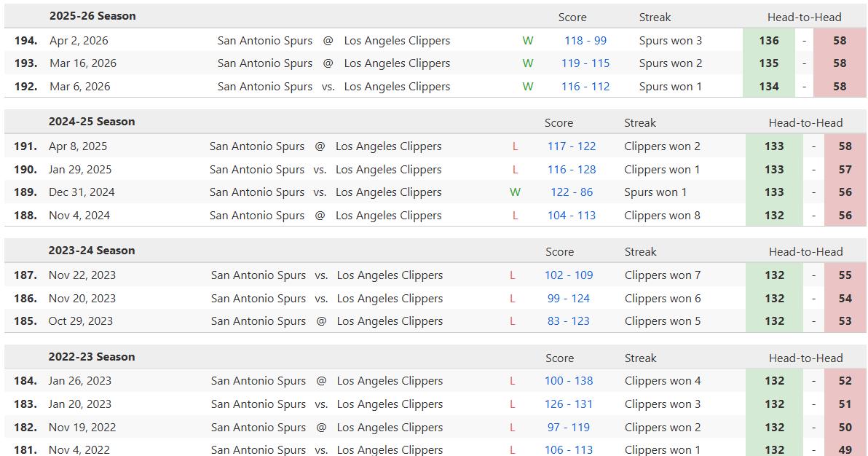Open the 117 - 122 game score

[571, 146]
